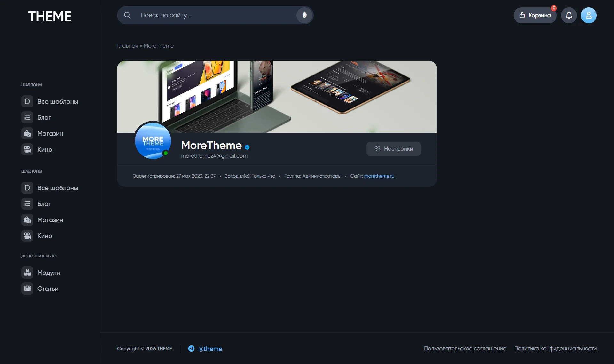The width and height of the screenshot is (614, 364).
Task: Click the MoreTheme round profile avatar
Action: pyautogui.click(x=153, y=140)
